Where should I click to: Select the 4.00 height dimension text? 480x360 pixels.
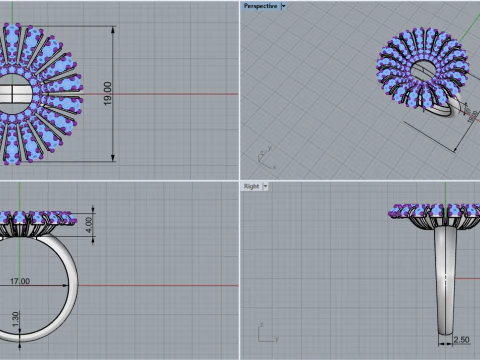click(x=89, y=225)
